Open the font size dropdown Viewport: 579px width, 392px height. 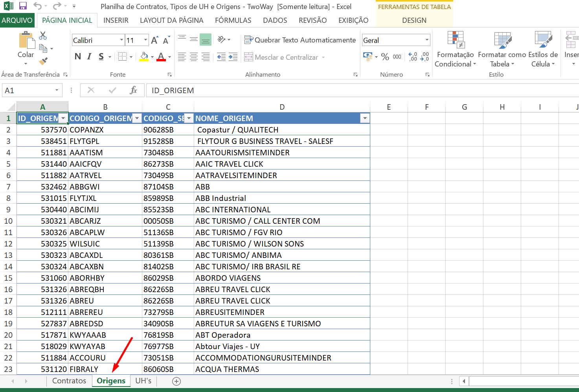pyautogui.click(x=146, y=40)
